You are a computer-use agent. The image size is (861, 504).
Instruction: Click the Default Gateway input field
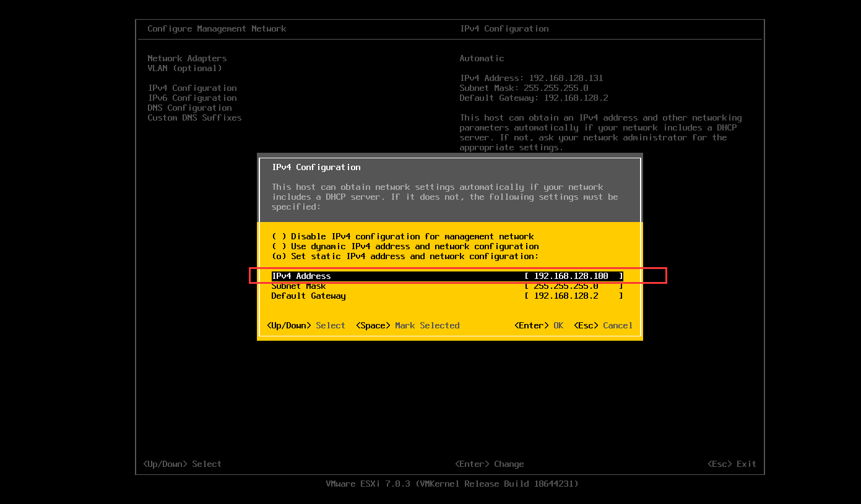[x=574, y=296]
